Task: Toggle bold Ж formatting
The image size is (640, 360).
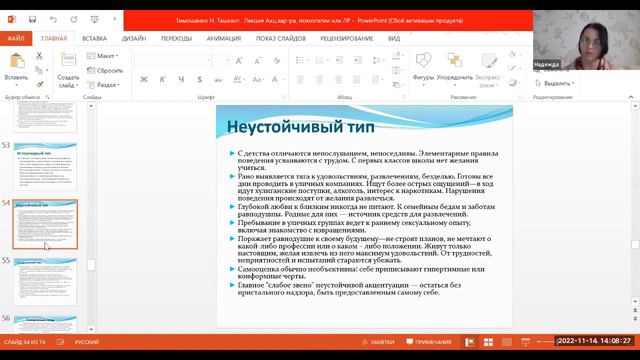Action: [144, 80]
